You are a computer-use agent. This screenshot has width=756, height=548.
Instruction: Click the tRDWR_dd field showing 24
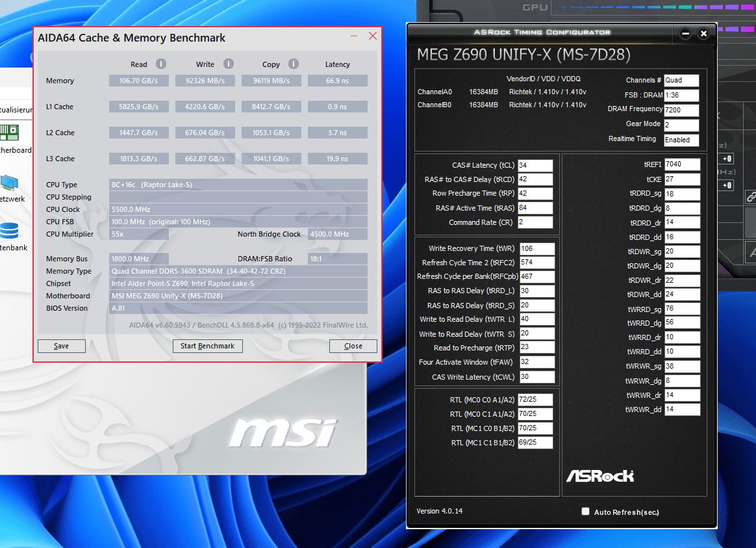pos(682,294)
